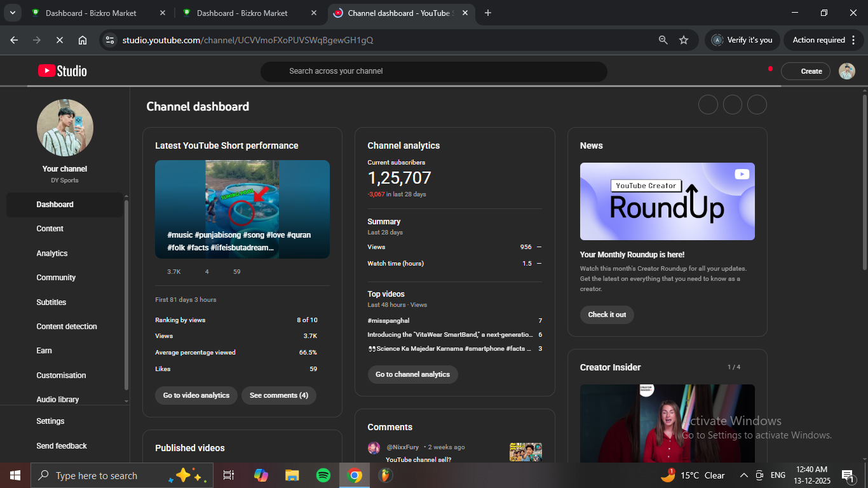Open Spotify from the taskbar
This screenshot has height=488, width=868.
point(323,475)
